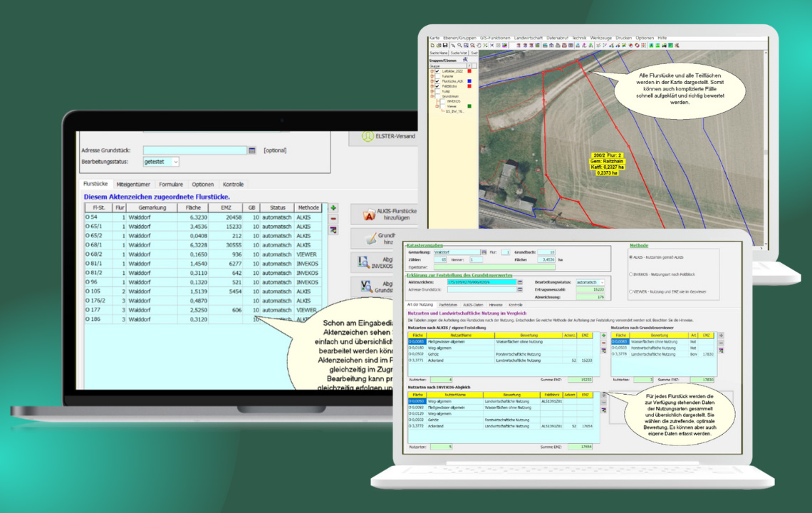
Task: Select the arrow pointer tool in GIS toolbar
Action: pos(453,46)
